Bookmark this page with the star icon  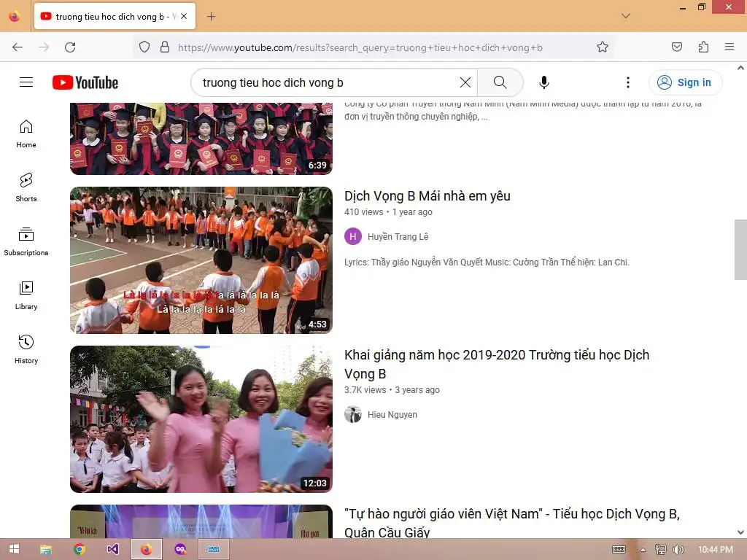point(602,47)
